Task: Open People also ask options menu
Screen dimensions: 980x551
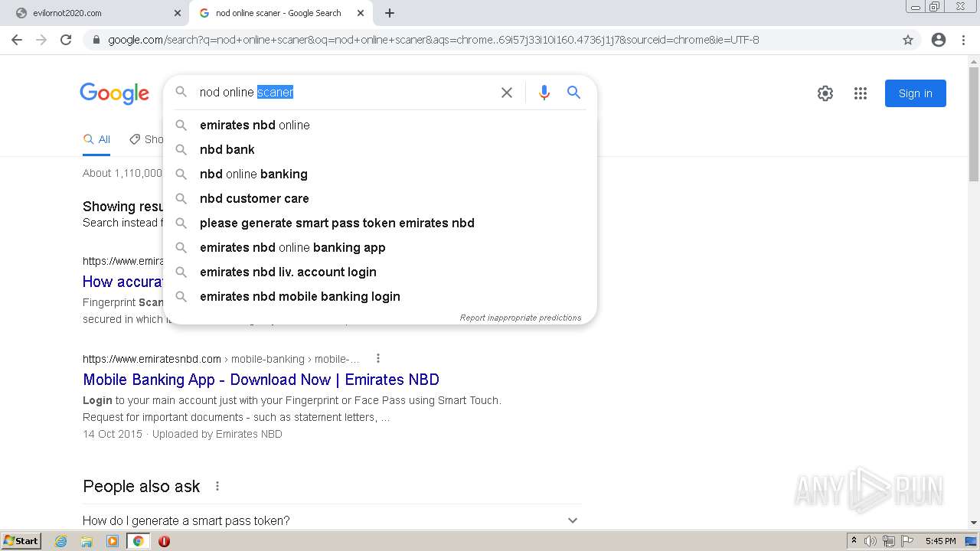Action: click(x=217, y=486)
